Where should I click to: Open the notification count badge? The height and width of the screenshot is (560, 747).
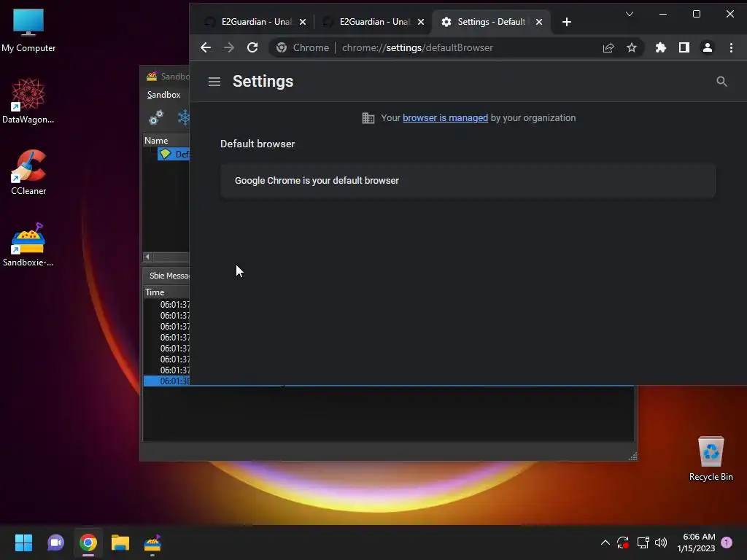tap(727, 542)
